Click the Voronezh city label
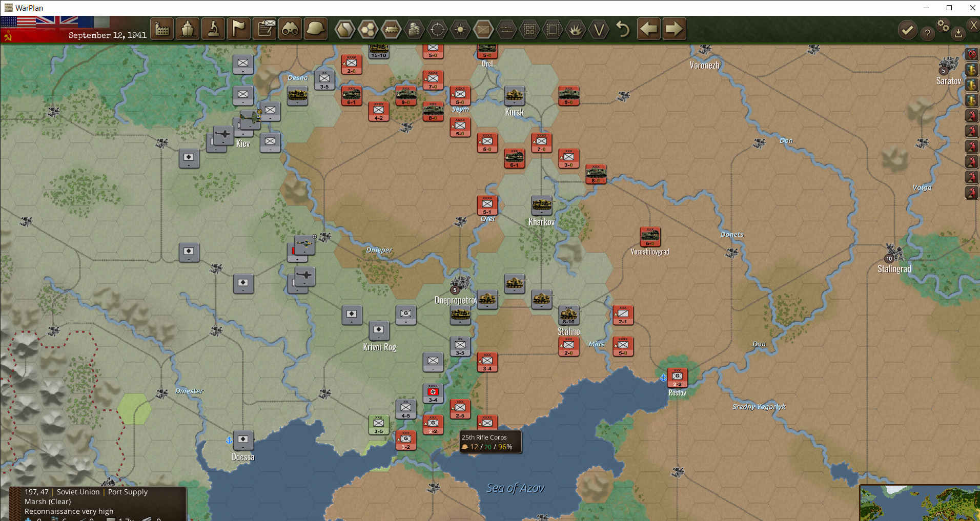Viewport: 980px width, 521px height. tap(704, 65)
